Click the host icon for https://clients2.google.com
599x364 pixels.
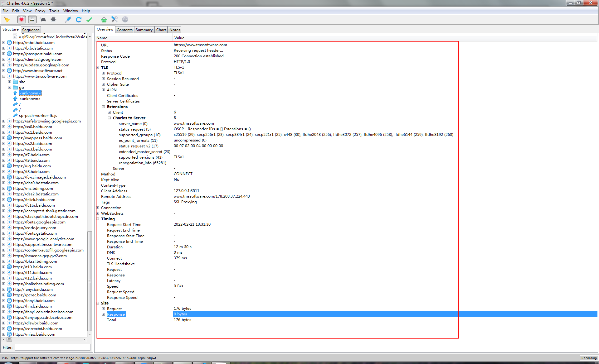point(9,60)
